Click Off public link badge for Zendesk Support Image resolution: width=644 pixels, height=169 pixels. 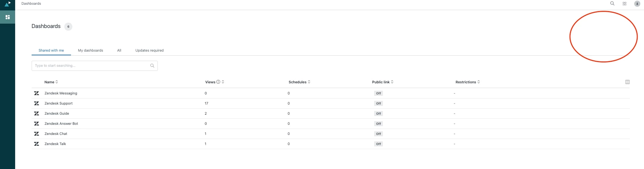(x=379, y=104)
